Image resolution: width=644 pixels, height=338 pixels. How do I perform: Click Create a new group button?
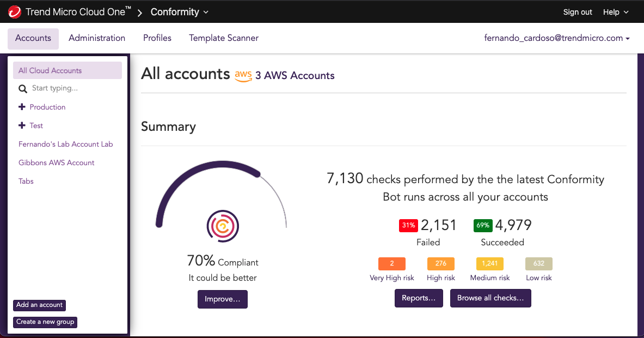(x=45, y=322)
